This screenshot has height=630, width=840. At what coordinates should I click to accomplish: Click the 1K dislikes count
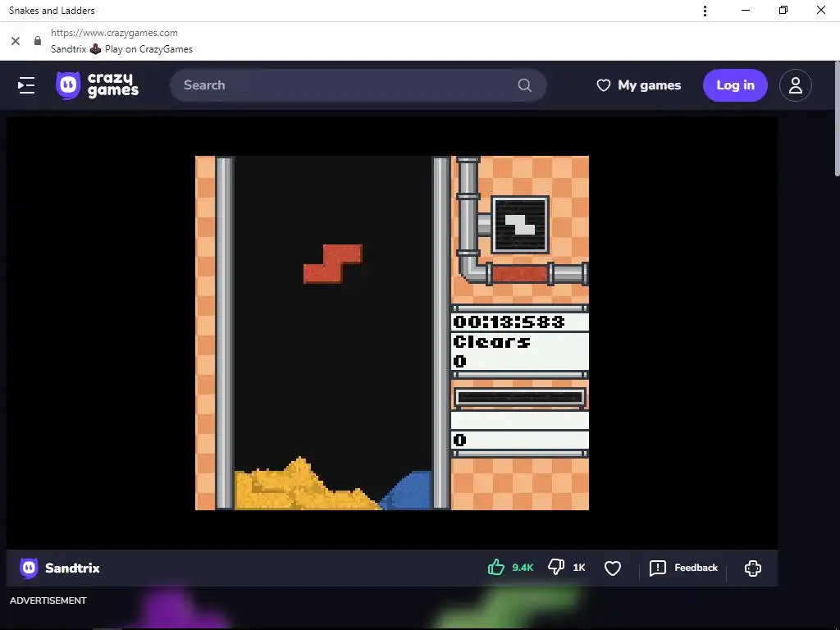578,568
